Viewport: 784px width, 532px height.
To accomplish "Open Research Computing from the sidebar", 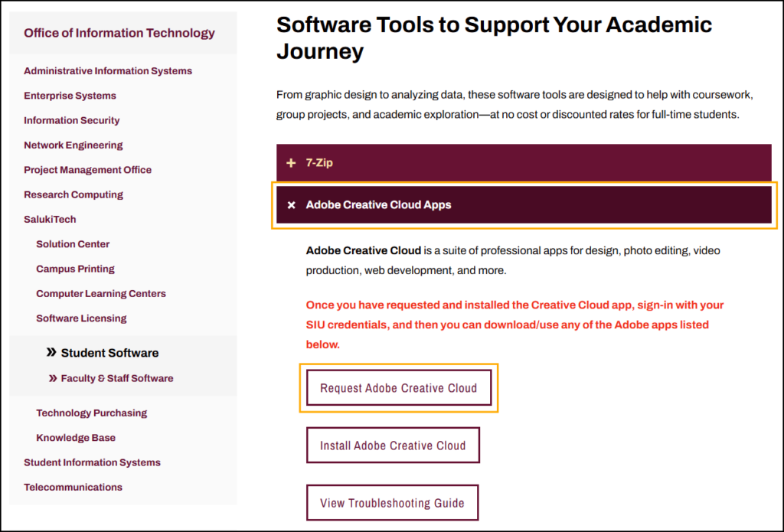I will 73,194.
